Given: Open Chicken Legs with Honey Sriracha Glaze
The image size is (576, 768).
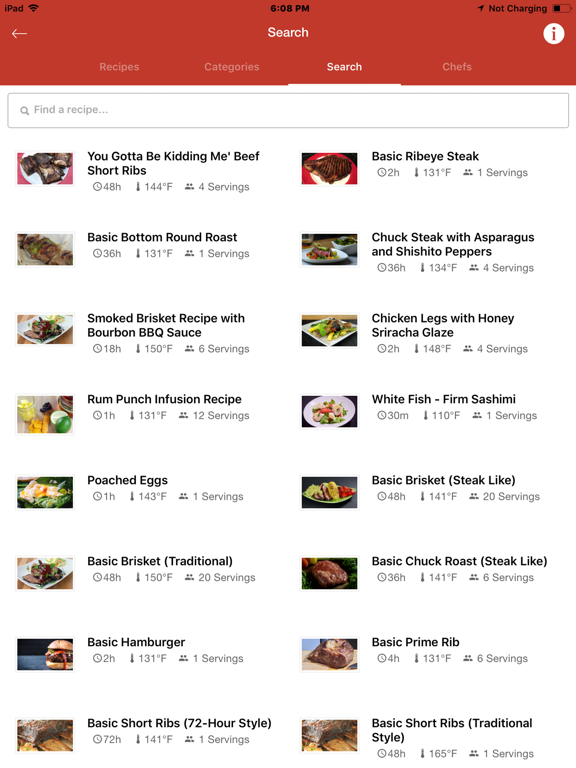Looking at the screenshot, I should (443, 325).
